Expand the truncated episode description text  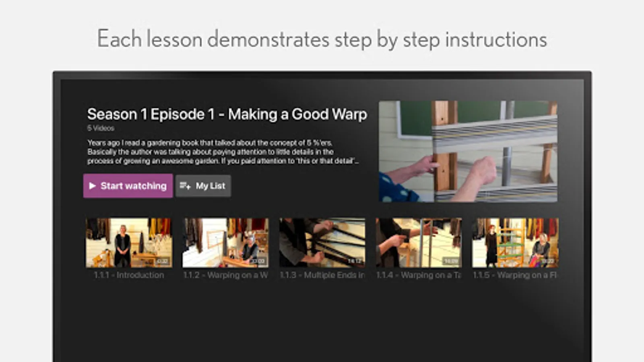[223, 152]
